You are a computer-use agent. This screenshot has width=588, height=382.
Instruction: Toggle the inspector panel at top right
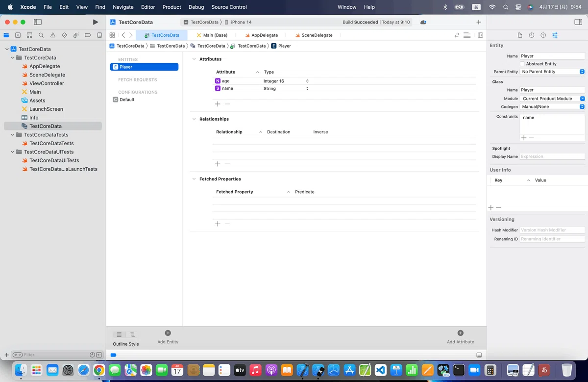578,22
